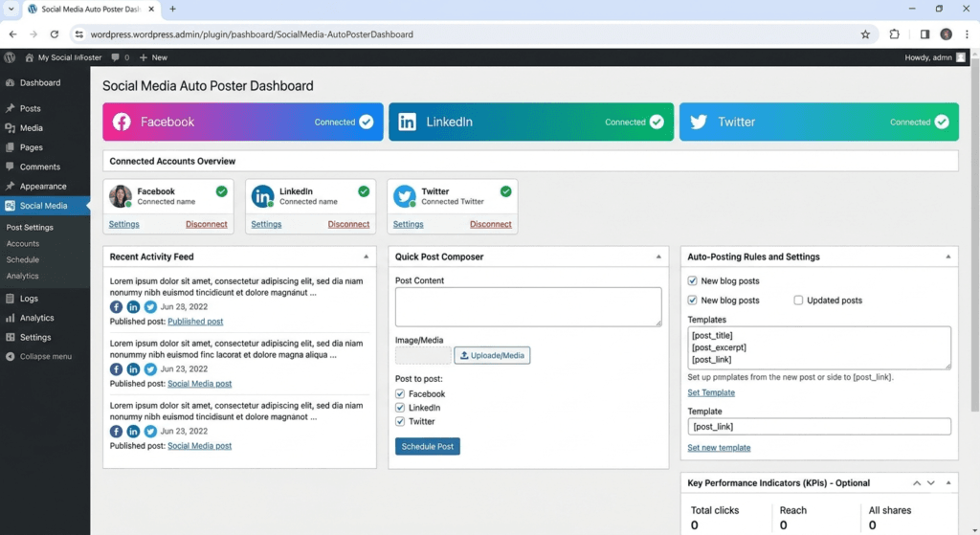Disconnect the Facebook account

click(x=207, y=224)
